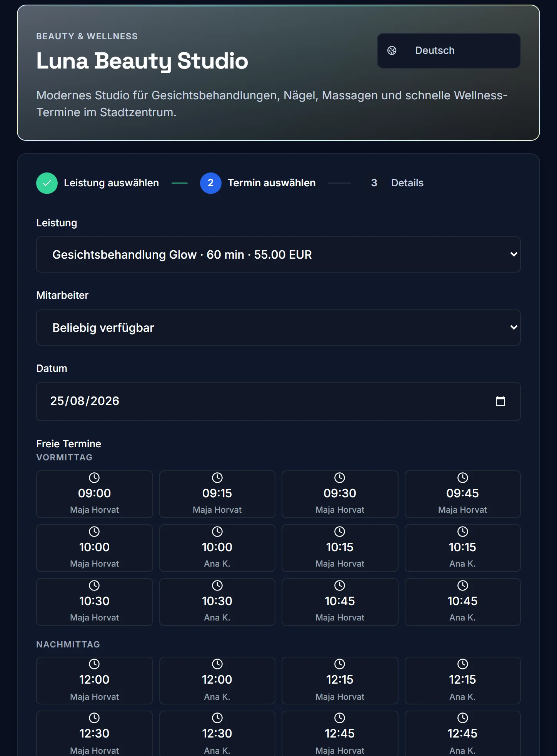Click the clock icon on 12:15 Ana K. slot
The height and width of the screenshot is (756, 557).
[x=462, y=664]
